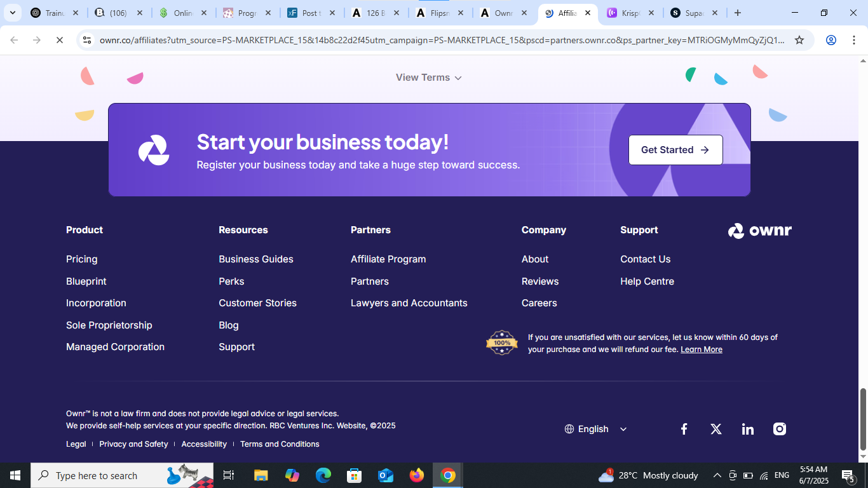
Task: Click the ownr logo in footer
Action: (x=760, y=231)
